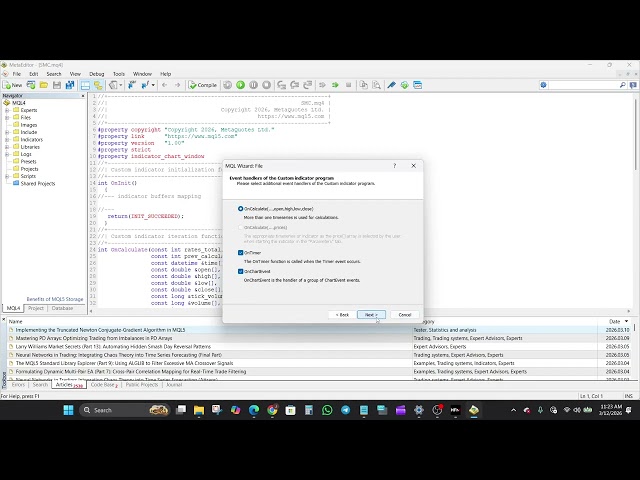Screen dimensions: 640x480
Task: Click Cancel in the MQL Wizard dialog
Action: 405,315
